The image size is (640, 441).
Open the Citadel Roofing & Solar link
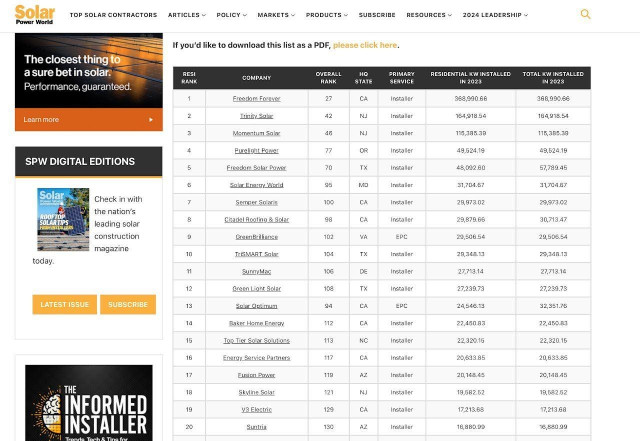click(x=256, y=220)
